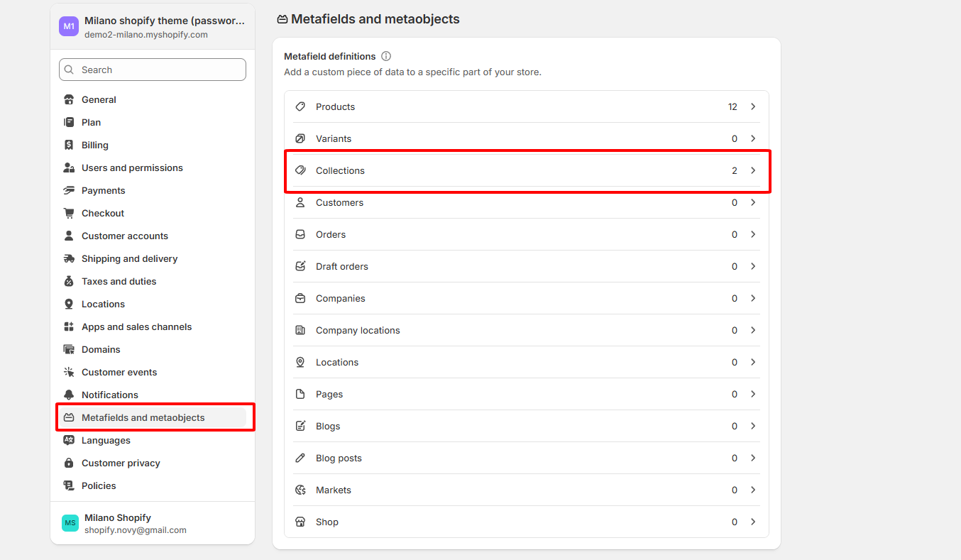Click the Shop storefront icon
961x560 pixels.
pos(300,522)
